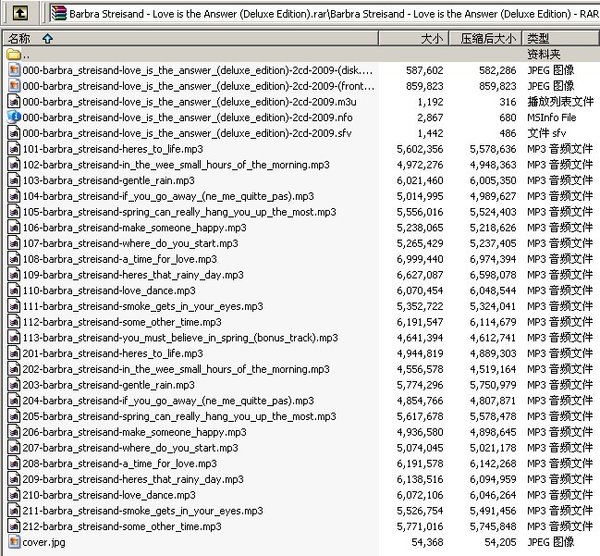Screen dimensions: 600x556
Task: Click compressed size 486 of sfv file
Action: [x=508, y=133]
